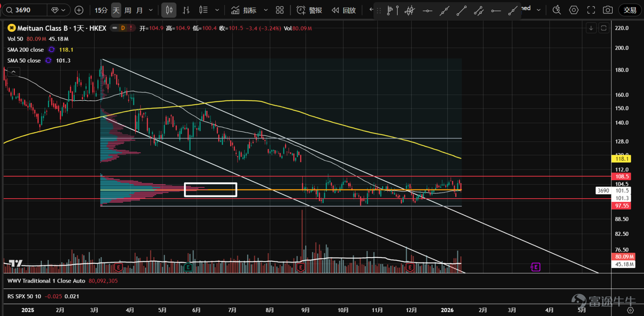Select the fixed range volume profile tool
This screenshot has width=644, height=316.
(x=389, y=11)
